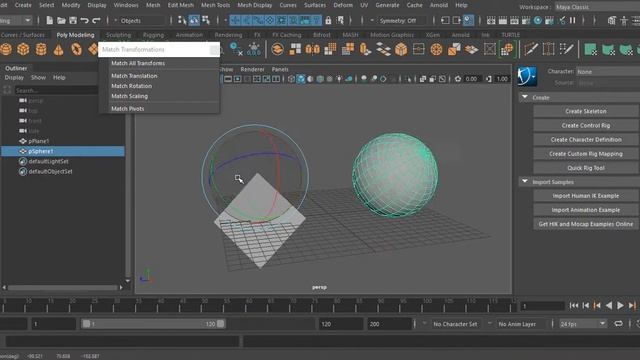Toggle Select by object type mode
The height and width of the screenshot is (360, 640).
point(194,20)
